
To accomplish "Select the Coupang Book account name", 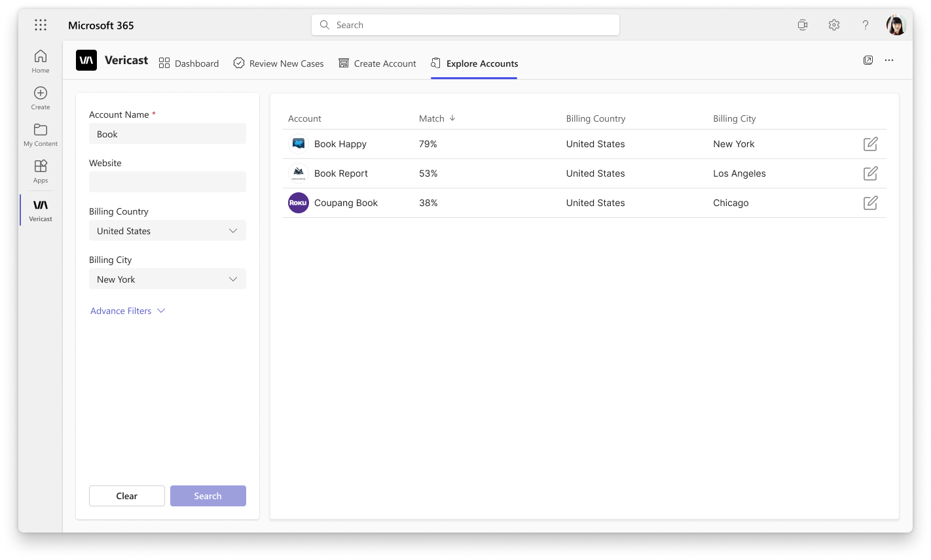I will click(346, 203).
